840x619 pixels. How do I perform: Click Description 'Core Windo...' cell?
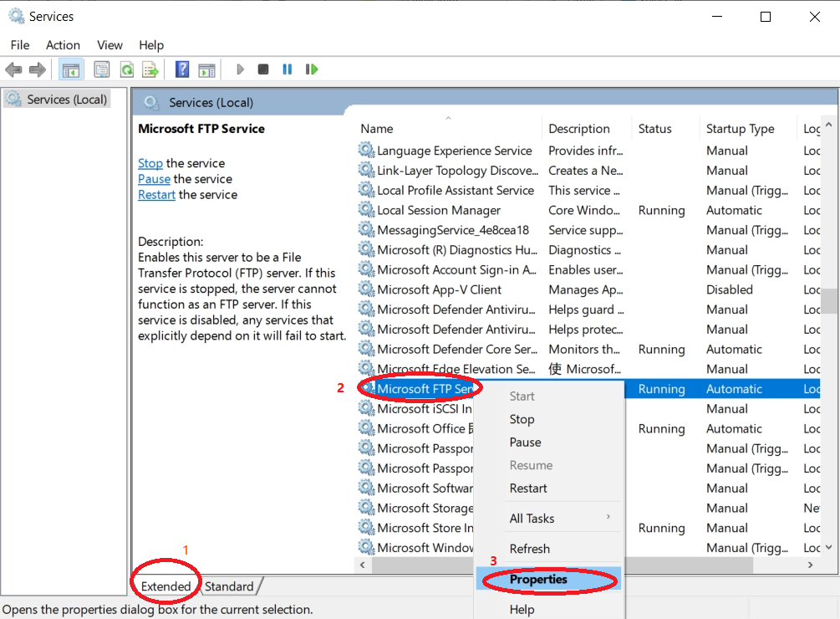(x=584, y=210)
